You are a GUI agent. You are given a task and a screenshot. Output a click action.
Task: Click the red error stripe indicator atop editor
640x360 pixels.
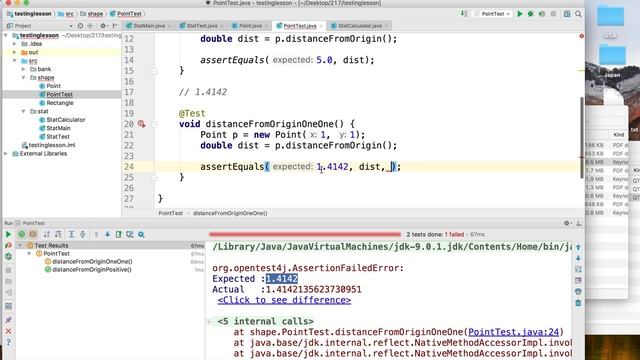point(582,36)
